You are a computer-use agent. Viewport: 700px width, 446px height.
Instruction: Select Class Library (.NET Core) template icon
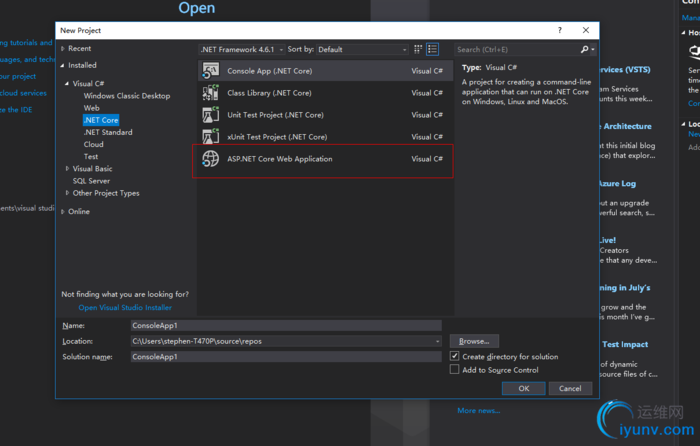(210, 93)
